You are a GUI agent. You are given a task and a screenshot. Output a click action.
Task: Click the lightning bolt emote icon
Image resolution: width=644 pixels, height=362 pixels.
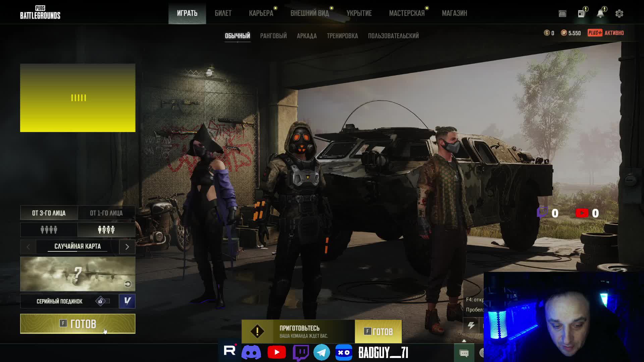click(x=471, y=325)
